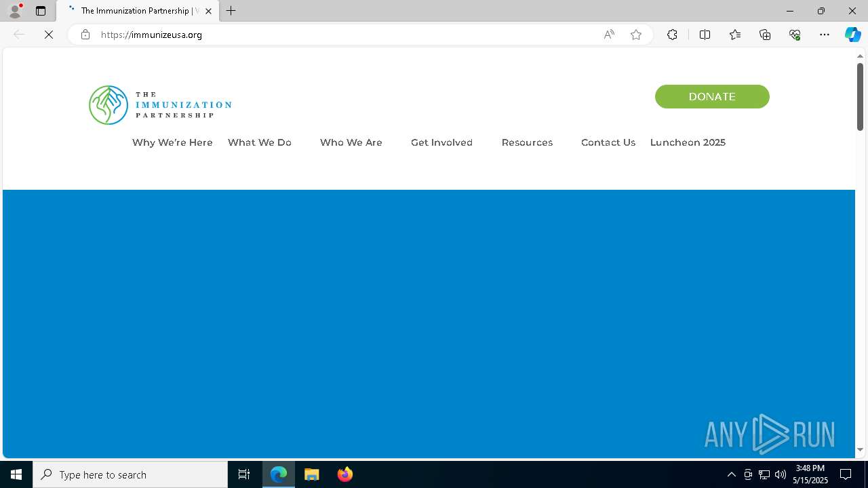Open Get Involved menu
868x488 pixels.
(441, 142)
